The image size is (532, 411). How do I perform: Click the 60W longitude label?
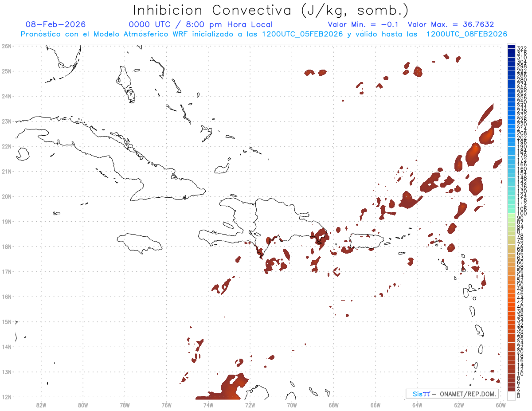[501, 405]
